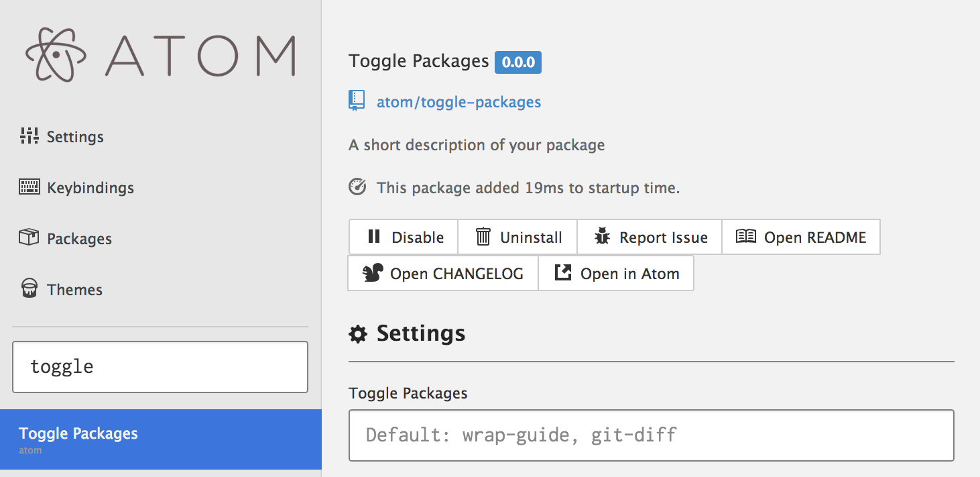Click the startup time dashboard icon

tap(357, 187)
